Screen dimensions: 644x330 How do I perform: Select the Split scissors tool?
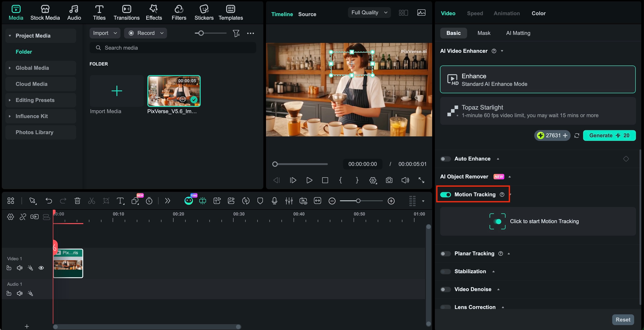pos(91,201)
